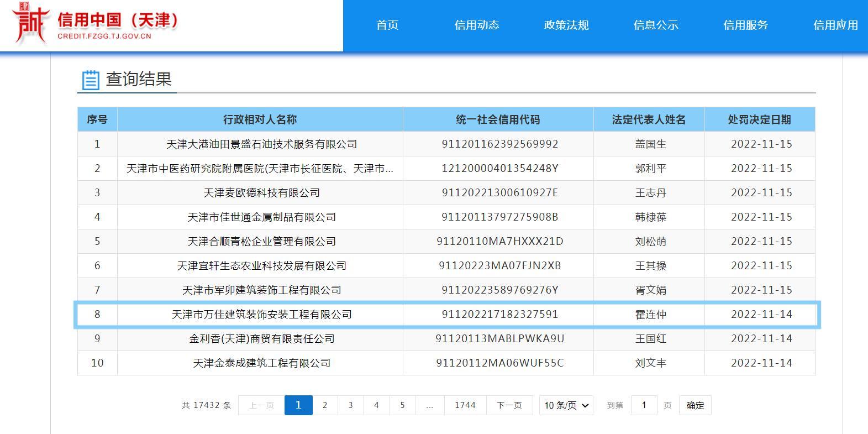Click the 查询结果 section heading
Screen dimensions: 868x434
139,79
